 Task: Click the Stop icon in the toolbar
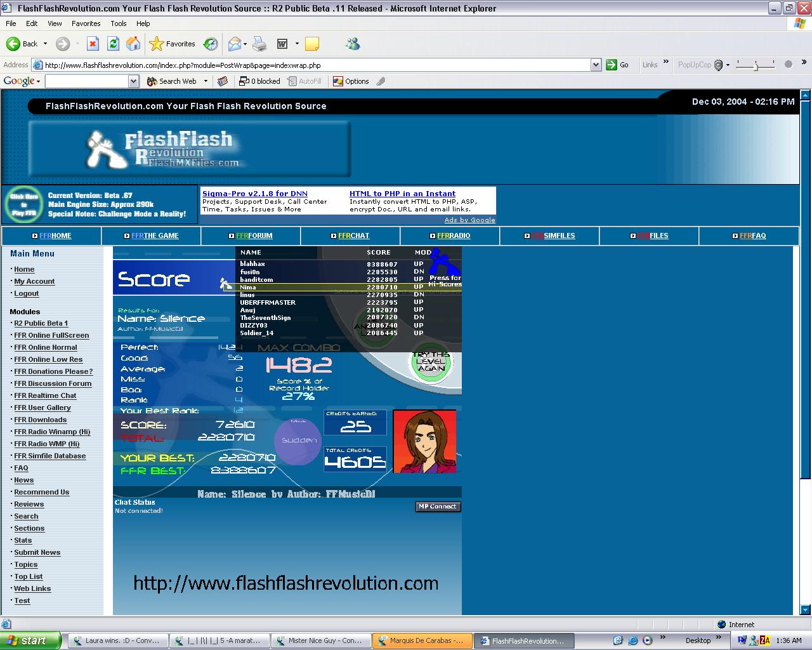tap(93, 44)
